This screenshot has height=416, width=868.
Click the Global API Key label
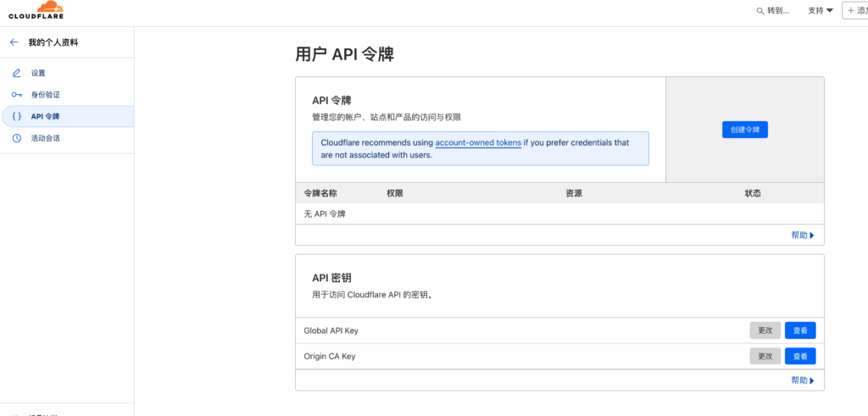(x=331, y=330)
